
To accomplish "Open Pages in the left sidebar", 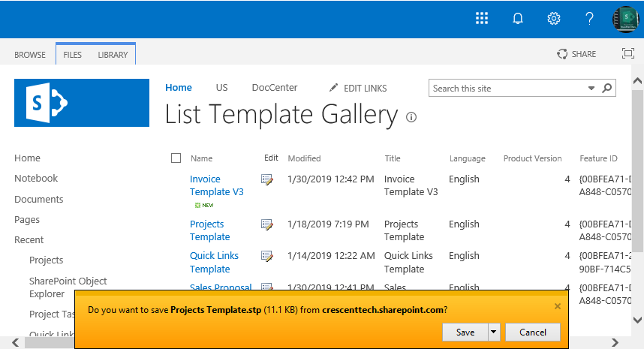I will click(27, 220).
